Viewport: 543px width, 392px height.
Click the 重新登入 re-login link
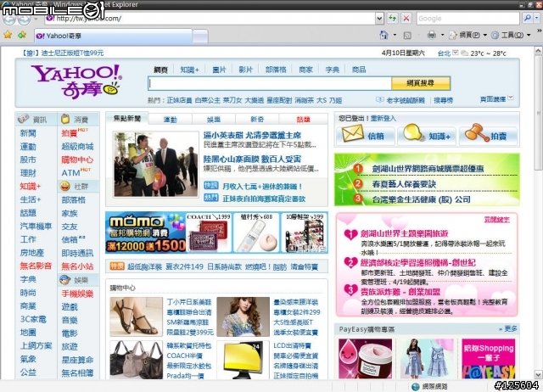[x=383, y=119]
